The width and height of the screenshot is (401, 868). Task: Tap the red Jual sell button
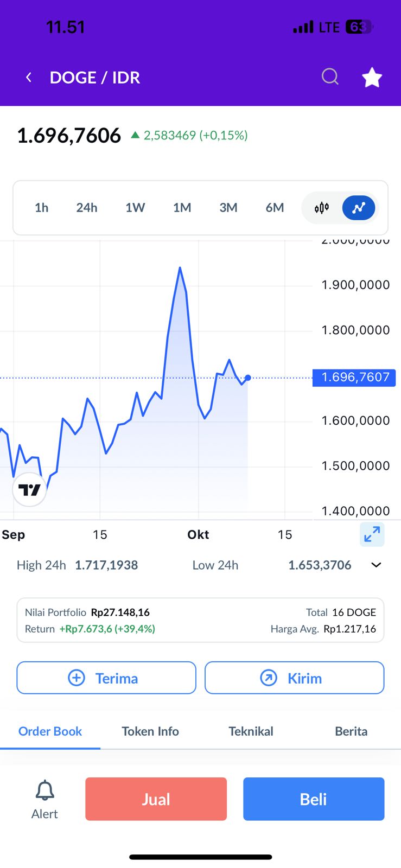[x=156, y=799]
